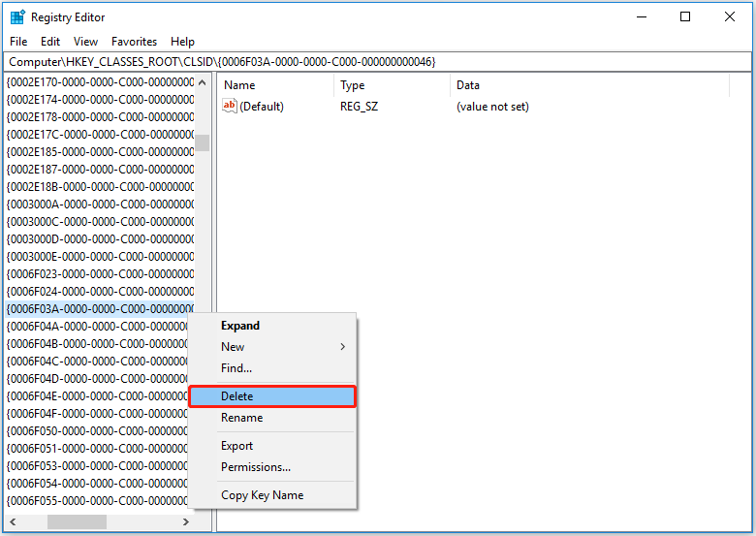
Task: Select key {0006F024-0000-0000-C000 in tree
Action: point(100,292)
